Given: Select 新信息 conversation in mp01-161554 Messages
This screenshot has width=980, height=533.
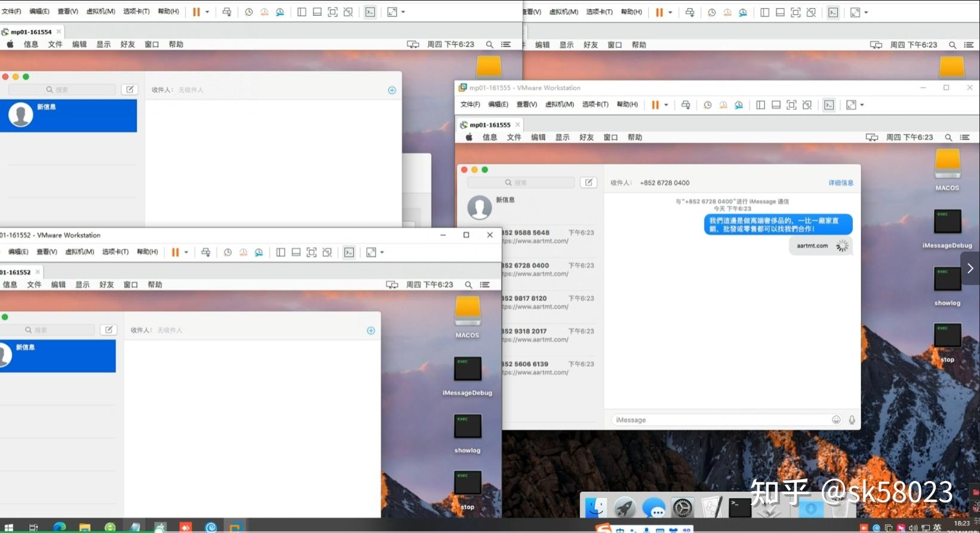Looking at the screenshot, I should 69,115.
